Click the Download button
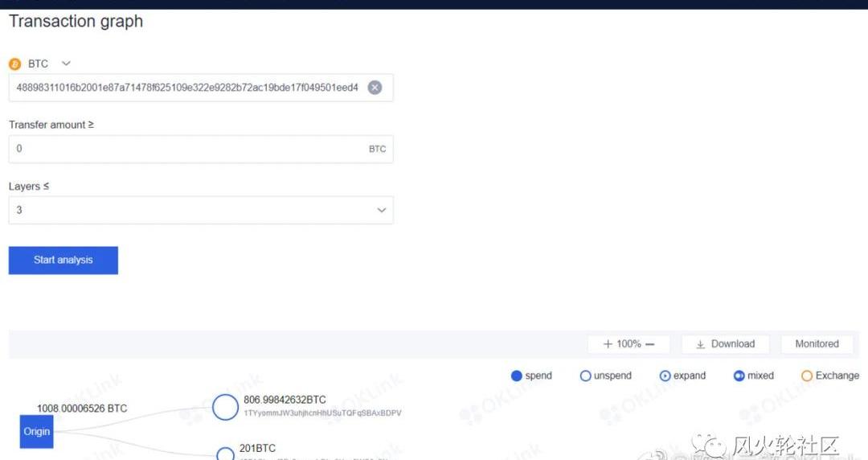 pos(725,344)
